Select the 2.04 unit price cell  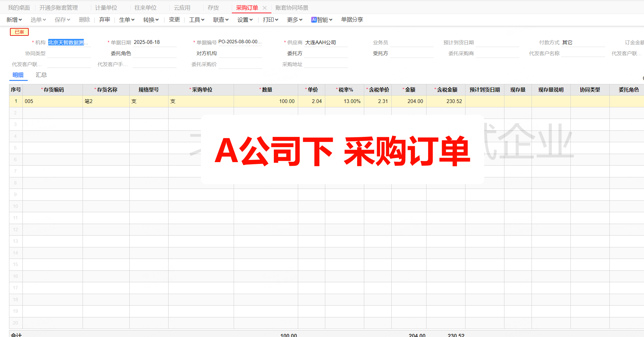click(312, 101)
